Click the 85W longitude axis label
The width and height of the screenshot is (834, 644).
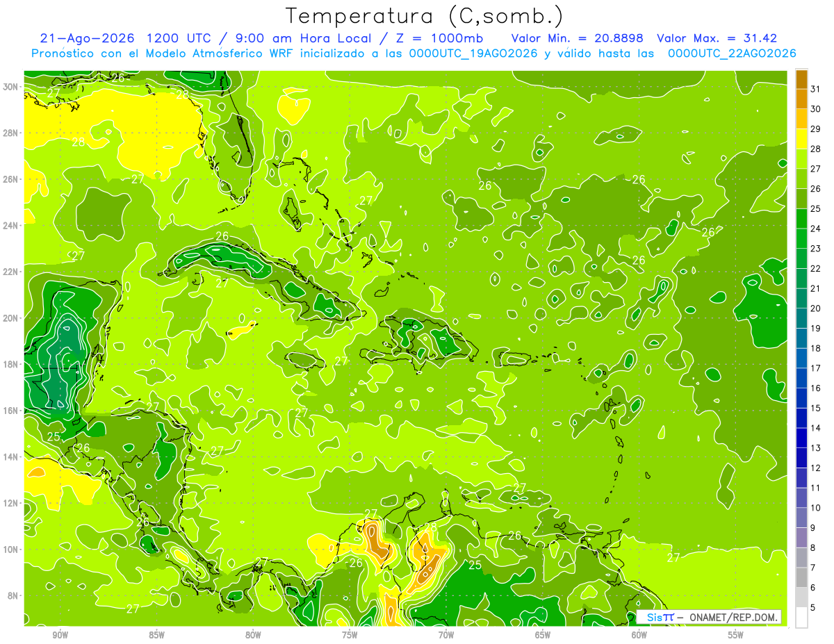click(156, 635)
